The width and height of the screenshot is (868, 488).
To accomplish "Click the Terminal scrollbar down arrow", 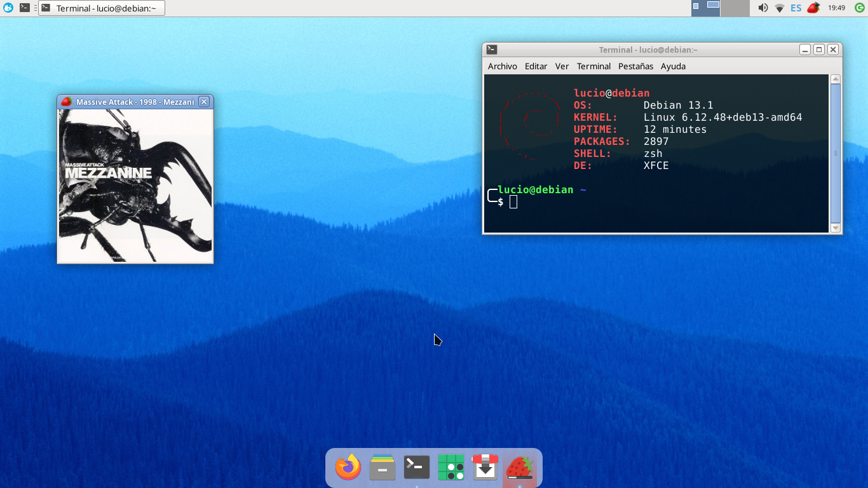I will coord(836,227).
